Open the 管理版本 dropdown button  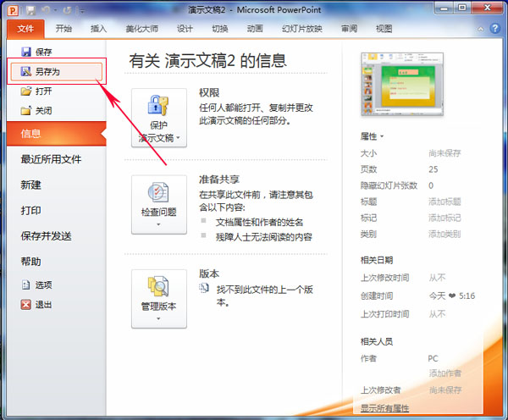(x=159, y=299)
